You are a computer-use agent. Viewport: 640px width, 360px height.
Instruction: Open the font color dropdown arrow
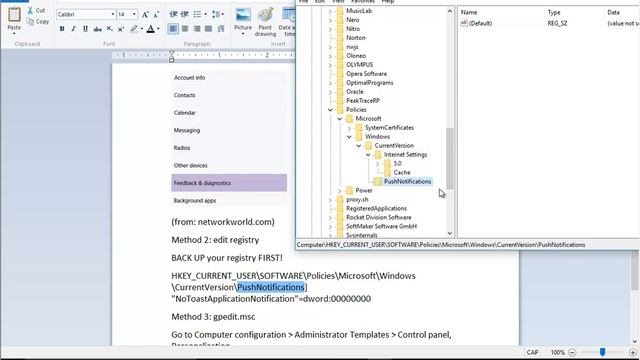pyautogui.click(x=158, y=29)
